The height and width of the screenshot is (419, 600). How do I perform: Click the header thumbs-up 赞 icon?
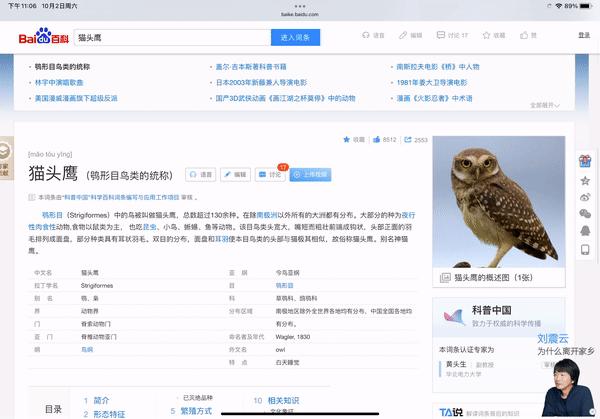point(524,36)
